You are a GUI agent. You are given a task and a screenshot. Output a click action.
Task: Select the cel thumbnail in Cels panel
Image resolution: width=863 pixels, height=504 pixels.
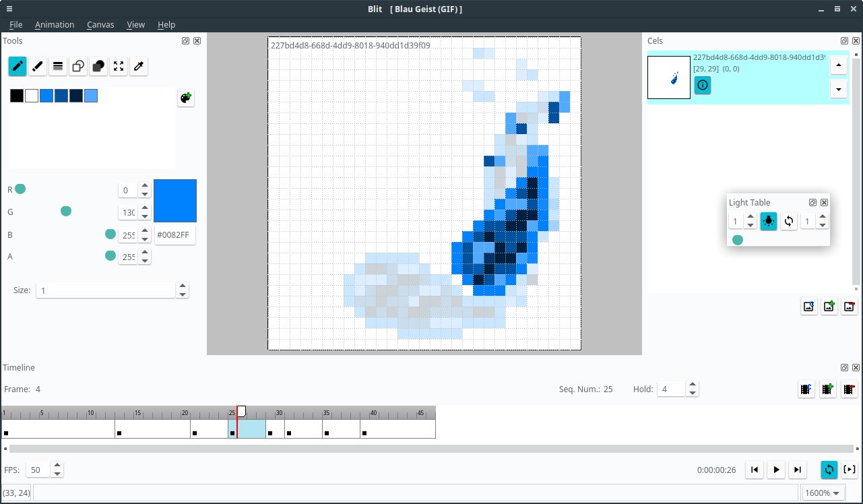pos(669,77)
